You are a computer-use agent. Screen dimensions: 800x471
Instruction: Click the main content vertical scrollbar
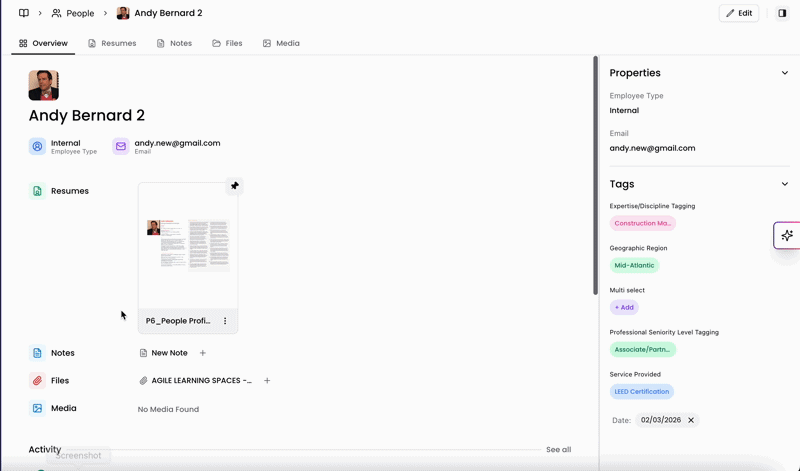pos(595,175)
